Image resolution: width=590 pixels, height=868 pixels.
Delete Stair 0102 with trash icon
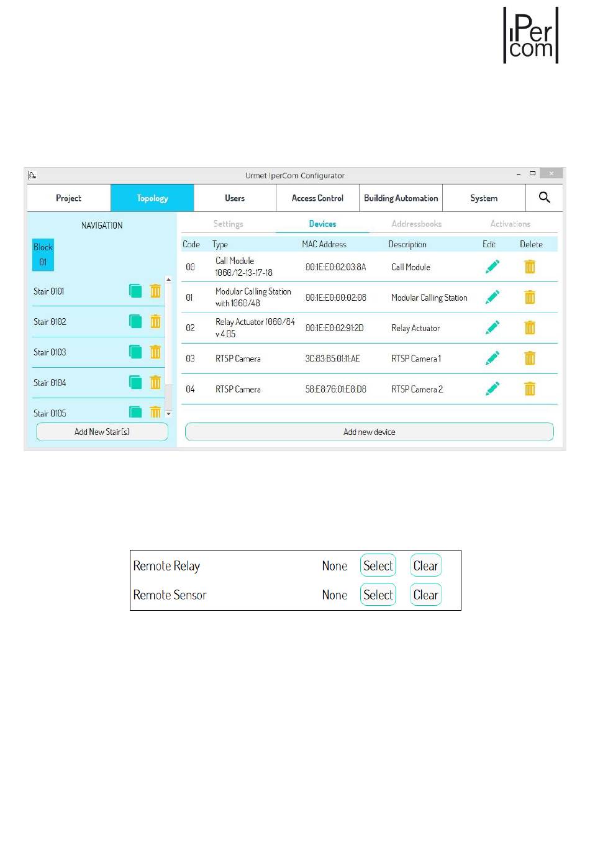click(155, 321)
